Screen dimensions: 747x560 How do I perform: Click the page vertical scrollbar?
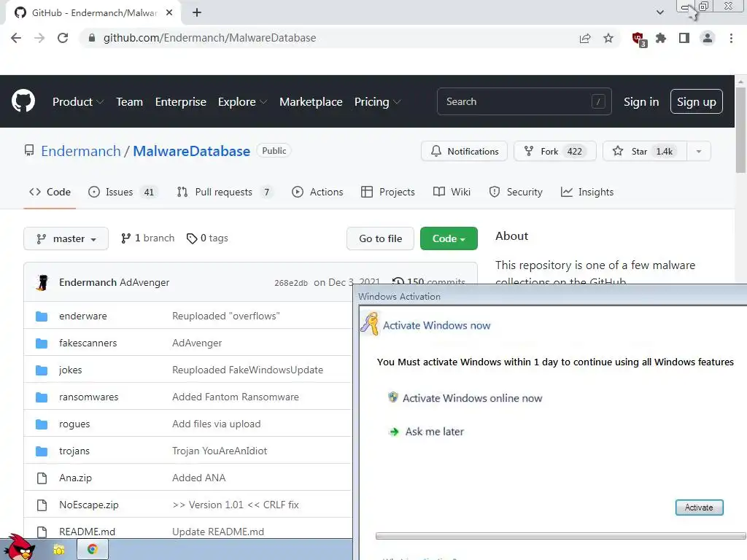(741, 128)
